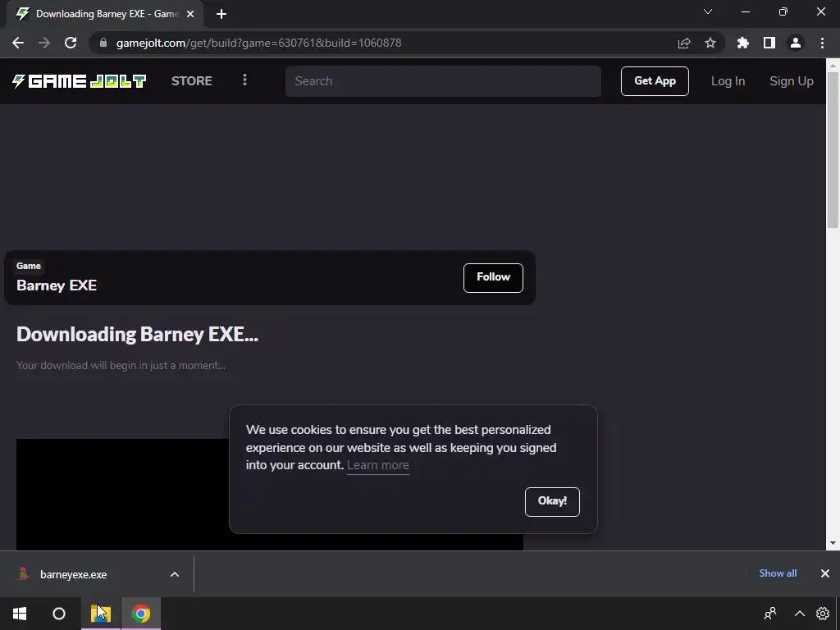Open the People icon in the system tray

770,614
